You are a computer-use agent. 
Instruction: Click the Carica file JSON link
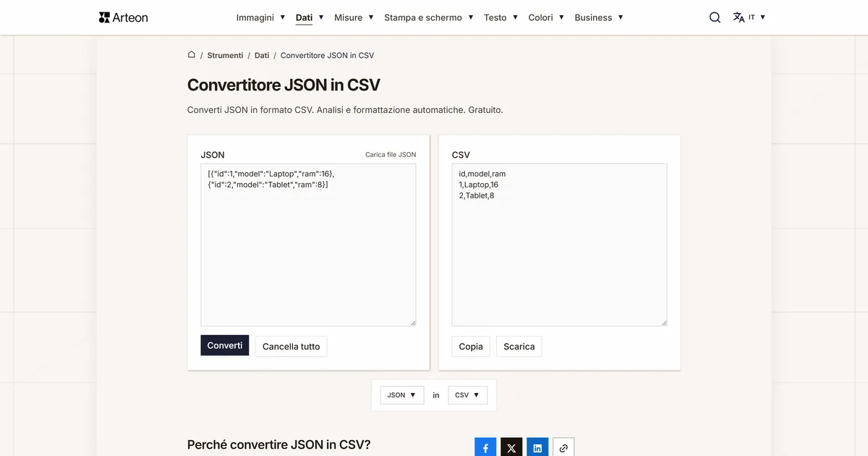click(x=391, y=155)
